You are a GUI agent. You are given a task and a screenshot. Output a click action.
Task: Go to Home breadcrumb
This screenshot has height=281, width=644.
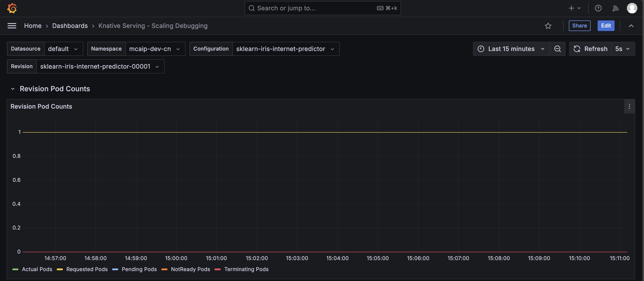(x=33, y=26)
